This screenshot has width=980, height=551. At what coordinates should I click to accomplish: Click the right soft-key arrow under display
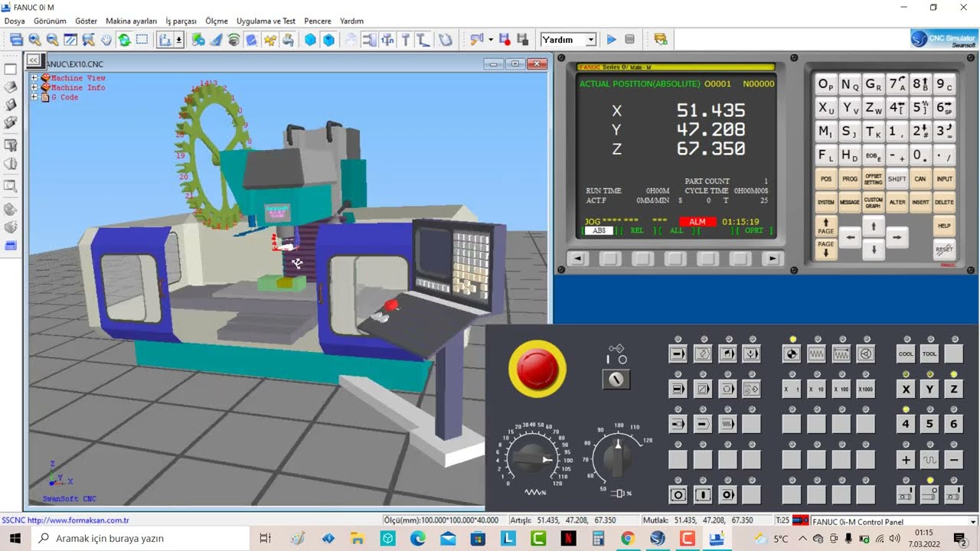pyautogui.click(x=773, y=259)
